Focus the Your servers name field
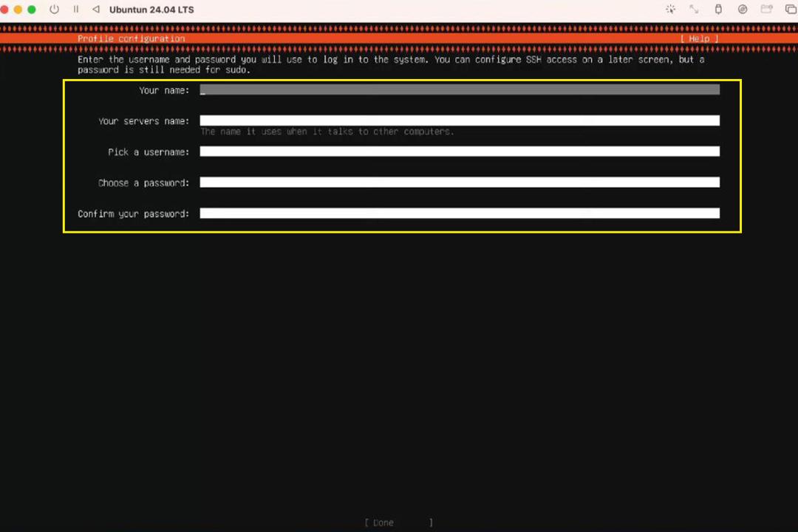The width and height of the screenshot is (798, 532). coord(460,120)
